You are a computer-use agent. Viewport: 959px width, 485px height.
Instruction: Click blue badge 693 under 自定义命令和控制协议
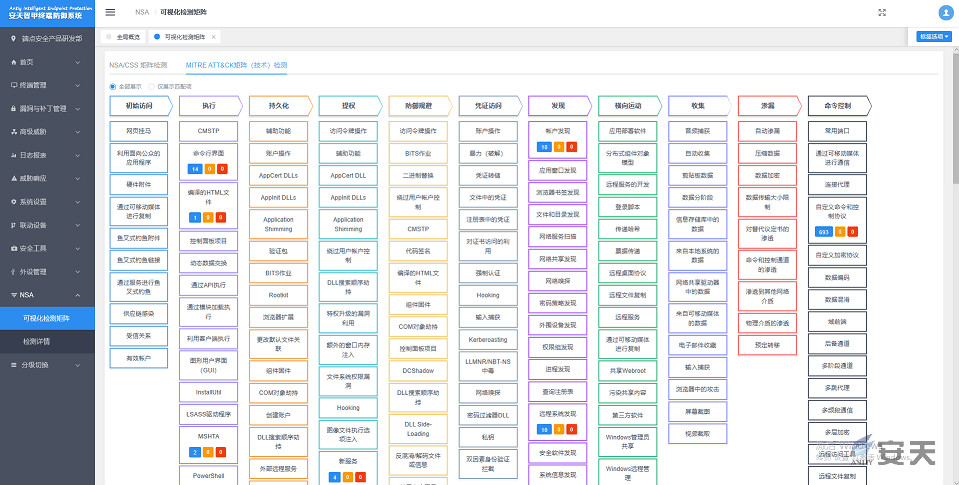tap(823, 232)
